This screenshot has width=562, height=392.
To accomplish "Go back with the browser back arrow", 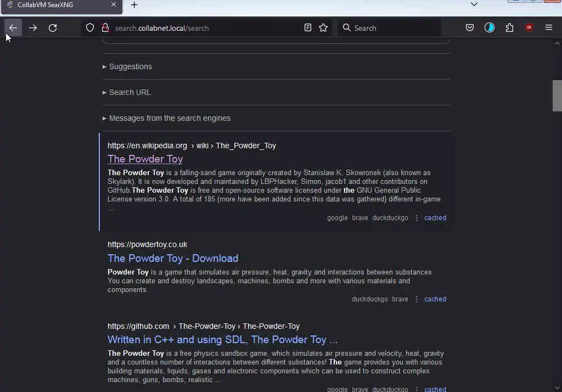I will (x=13, y=27).
